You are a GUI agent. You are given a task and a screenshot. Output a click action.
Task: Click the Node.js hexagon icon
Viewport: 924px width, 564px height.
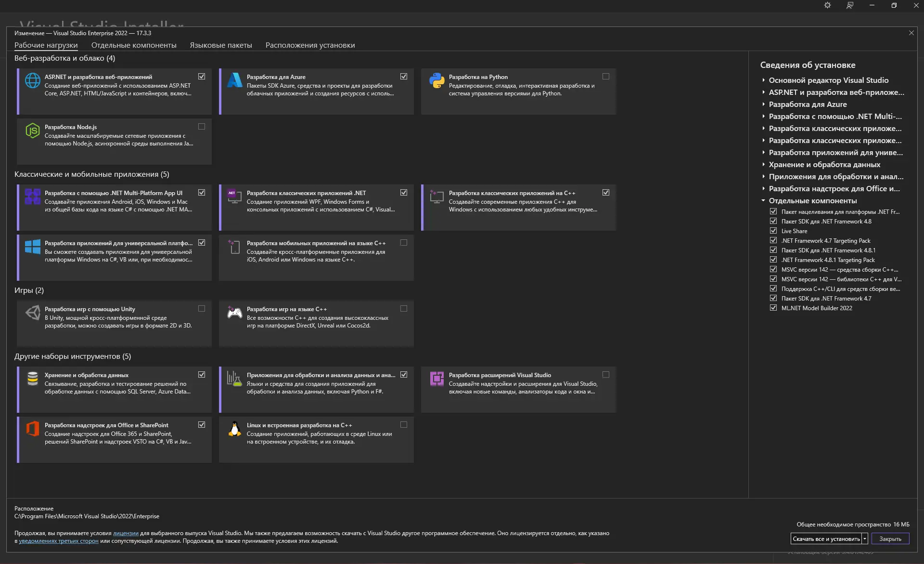point(32,131)
